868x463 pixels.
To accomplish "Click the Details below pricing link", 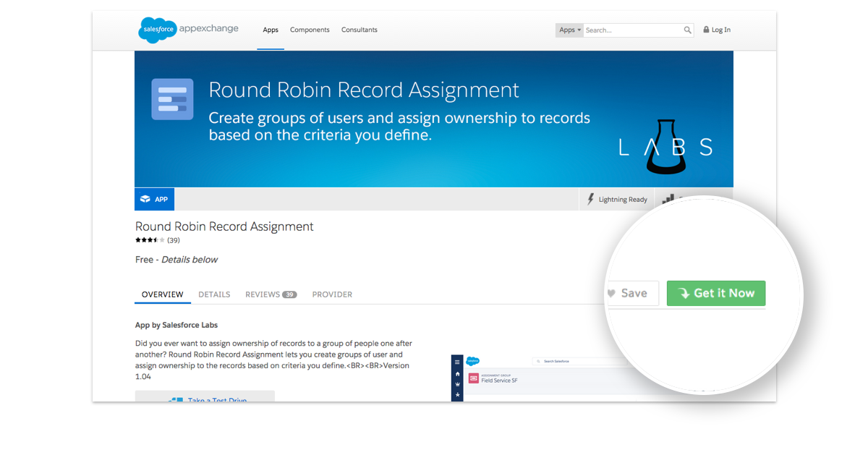I will pos(190,260).
